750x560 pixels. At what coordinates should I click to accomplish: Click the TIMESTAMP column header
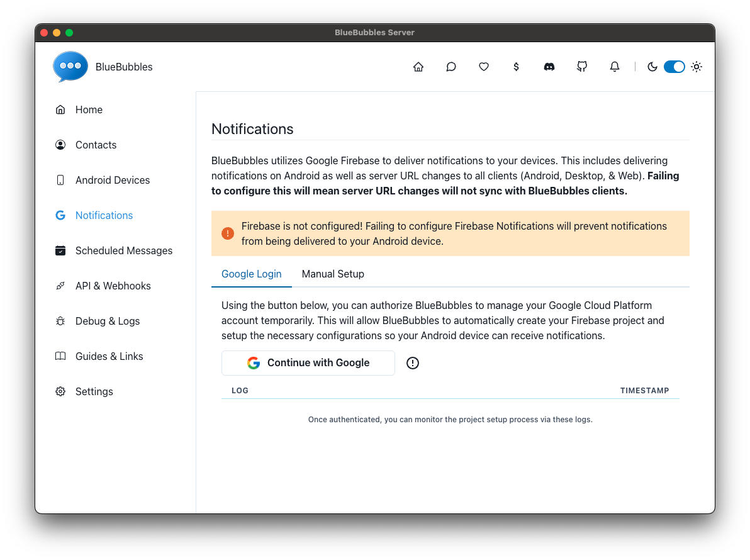[x=645, y=391]
